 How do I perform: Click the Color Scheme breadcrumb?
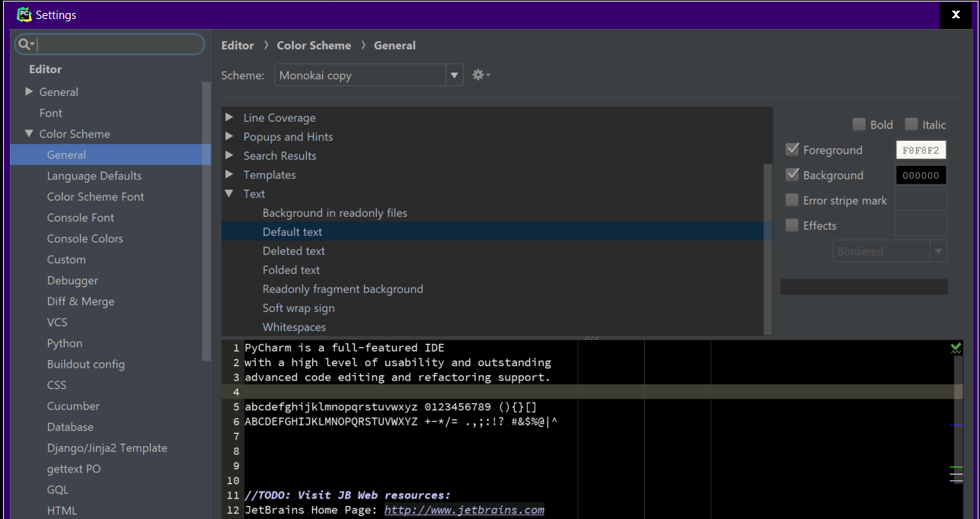[314, 45]
